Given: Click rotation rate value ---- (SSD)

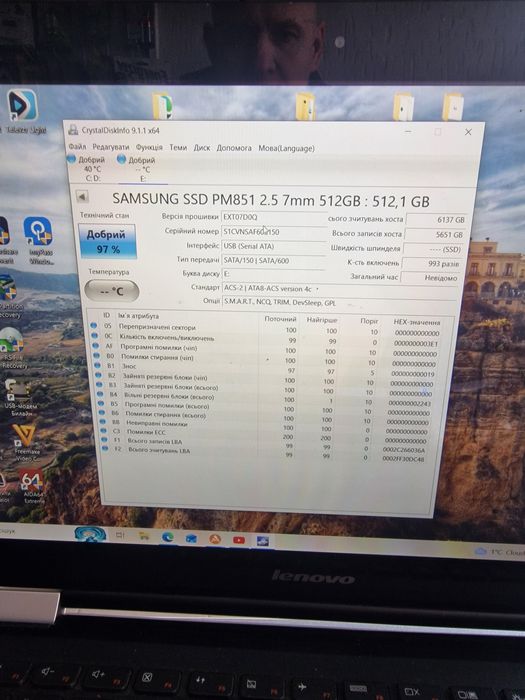Looking at the screenshot, I should tap(433, 249).
